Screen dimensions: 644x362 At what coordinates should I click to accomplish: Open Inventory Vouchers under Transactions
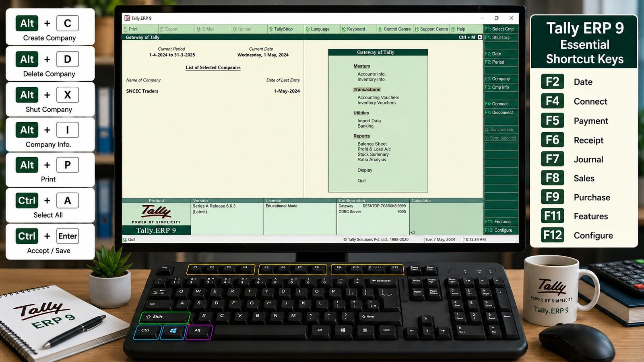(x=376, y=103)
